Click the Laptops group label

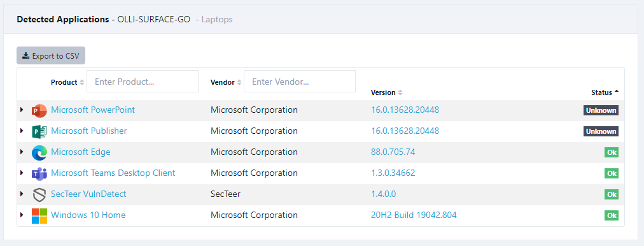pos(217,19)
